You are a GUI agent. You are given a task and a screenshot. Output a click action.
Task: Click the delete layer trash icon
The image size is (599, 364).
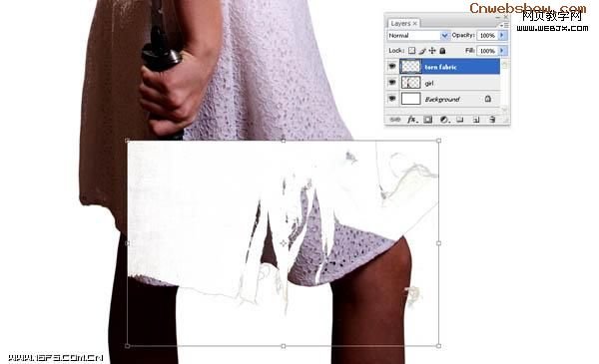tap(492, 120)
